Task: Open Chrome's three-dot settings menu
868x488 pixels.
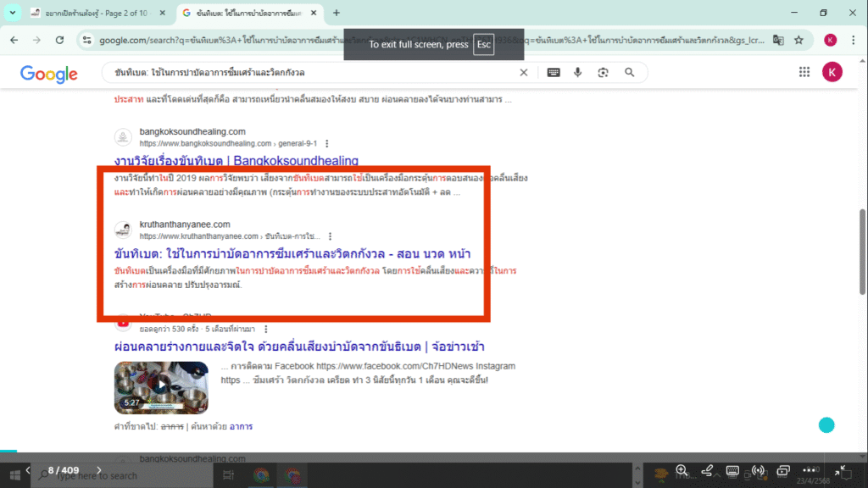Action: [853, 39]
